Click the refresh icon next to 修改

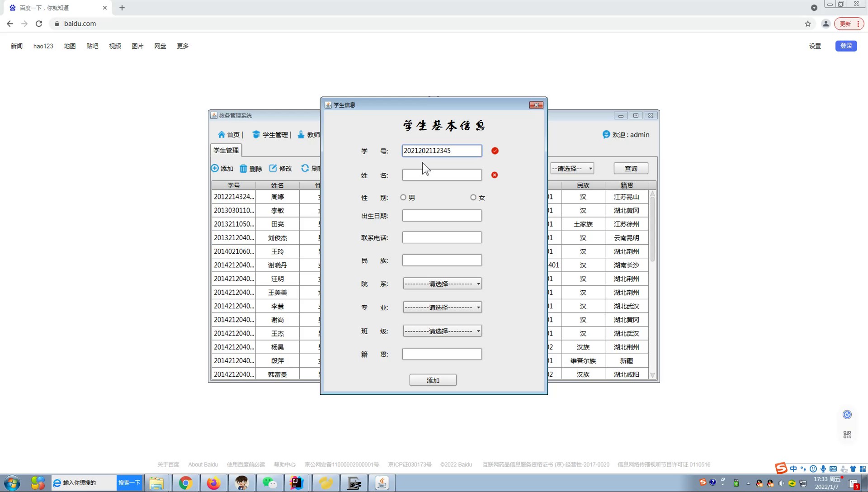[305, 168]
